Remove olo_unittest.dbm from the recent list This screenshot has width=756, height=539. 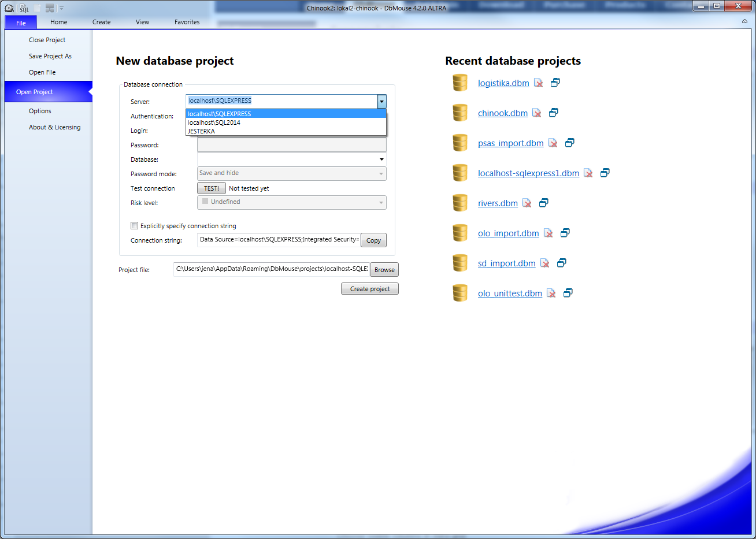[x=551, y=293]
